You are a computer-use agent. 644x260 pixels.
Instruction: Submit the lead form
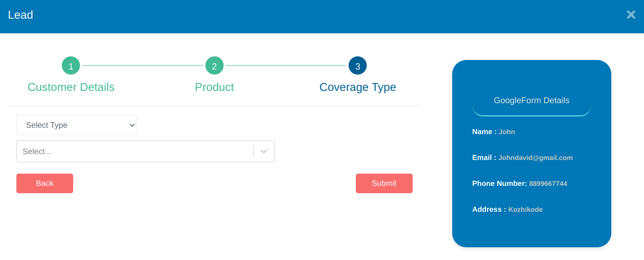point(384,183)
